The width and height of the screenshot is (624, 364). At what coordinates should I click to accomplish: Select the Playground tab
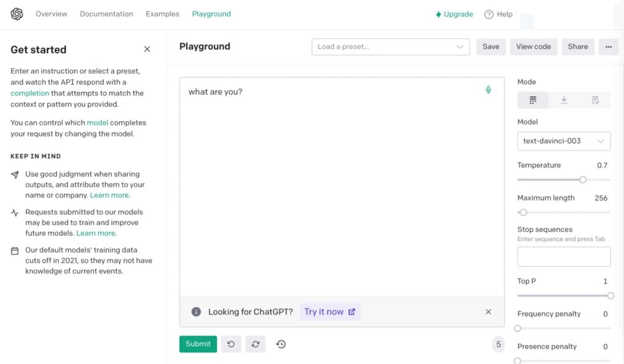(211, 14)
